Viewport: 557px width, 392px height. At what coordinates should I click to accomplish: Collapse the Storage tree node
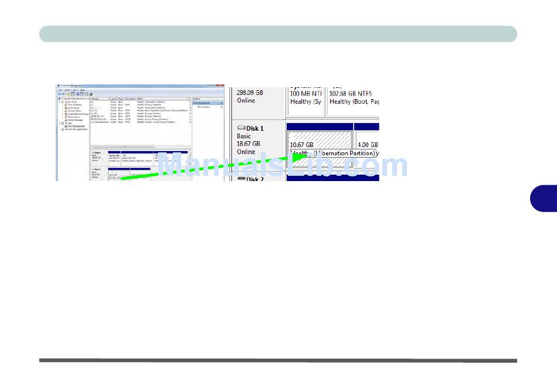pyautogui.click(x=60, y=123)
